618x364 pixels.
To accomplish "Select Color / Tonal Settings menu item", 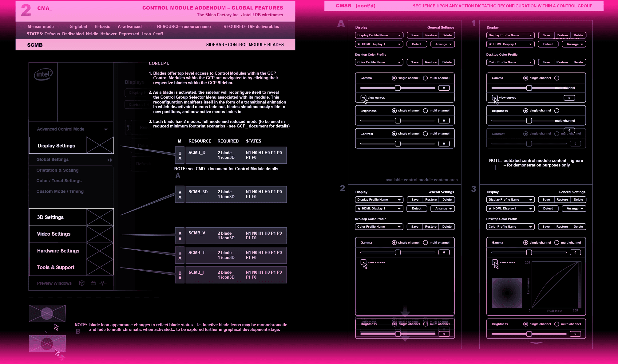I will [59, 181].
